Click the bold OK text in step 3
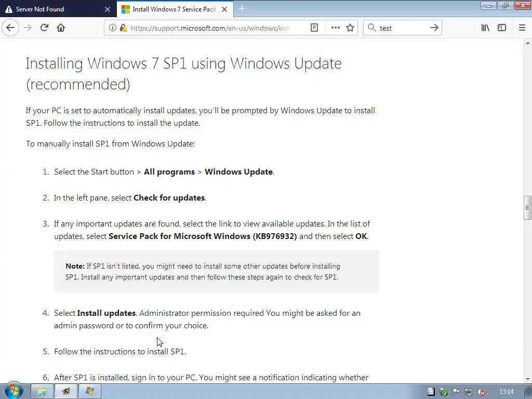Viewport: 532px width, 399px height. pyautogui.click(x=361, y=236)
